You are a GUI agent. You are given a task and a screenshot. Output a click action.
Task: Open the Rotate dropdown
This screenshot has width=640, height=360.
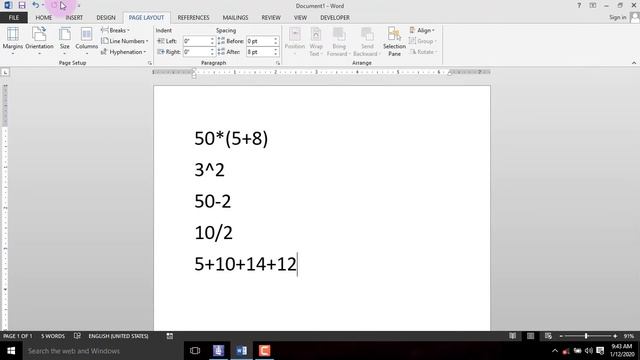tap(423, 52)
